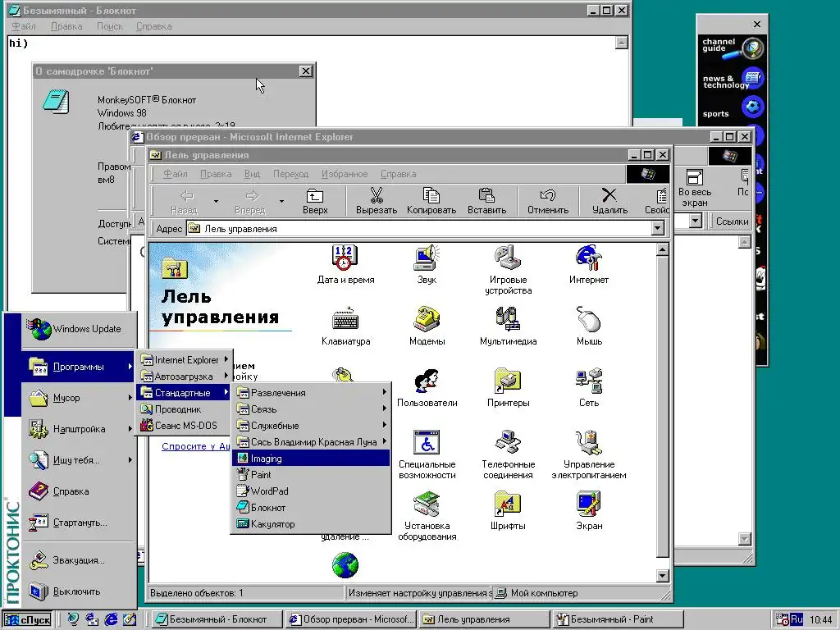Open Windows Update in the Start menu

coord(78,329)
